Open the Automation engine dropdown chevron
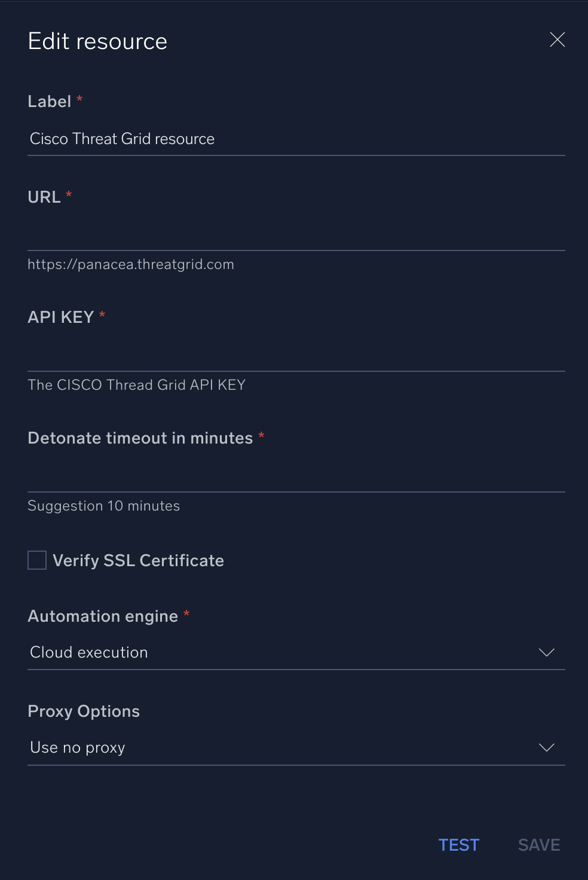This screenshot has width=588, height=880. pyautogui.click(x=546, y=652)
